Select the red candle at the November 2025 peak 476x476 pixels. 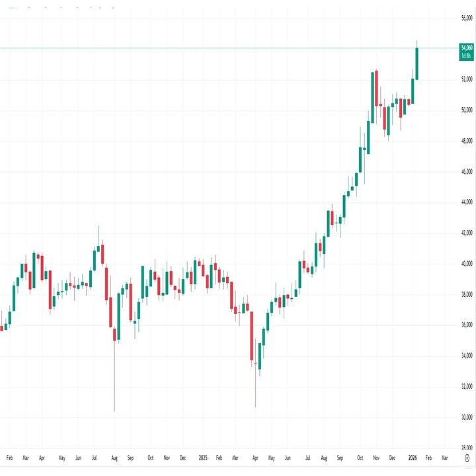tap(376, 88)
